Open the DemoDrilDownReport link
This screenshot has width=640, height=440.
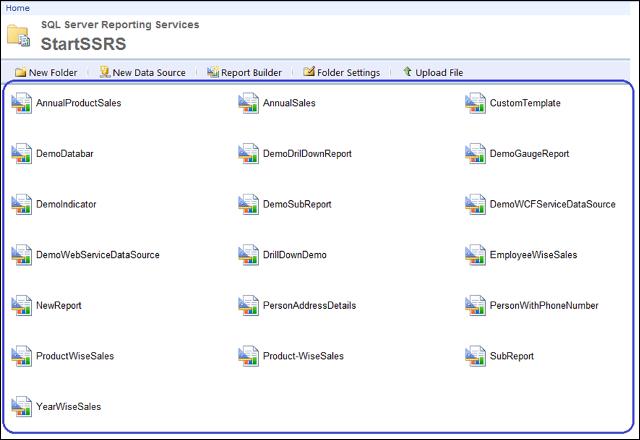click(x=307, y=153)
